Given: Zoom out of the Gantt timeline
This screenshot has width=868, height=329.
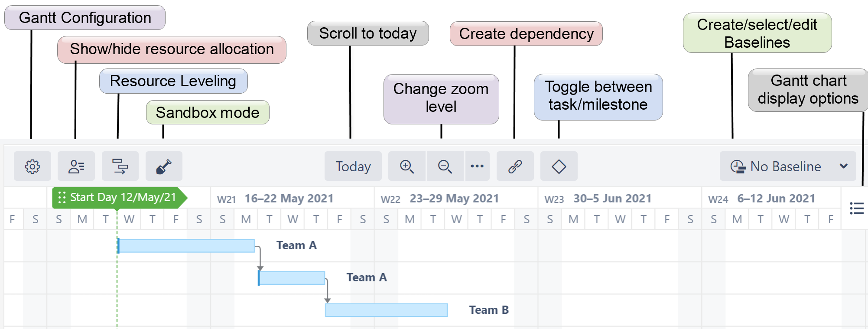Looking at the screenshot, I should [445, 166].
